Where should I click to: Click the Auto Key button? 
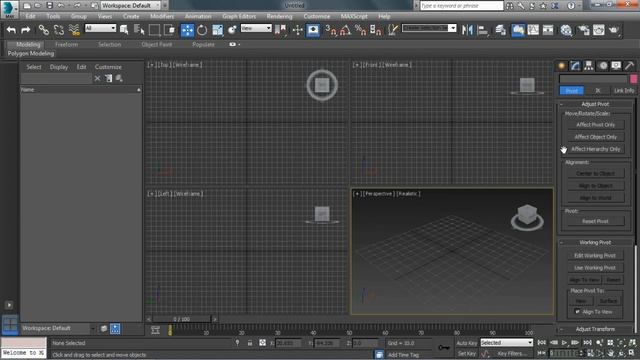(x=467, y=343)
